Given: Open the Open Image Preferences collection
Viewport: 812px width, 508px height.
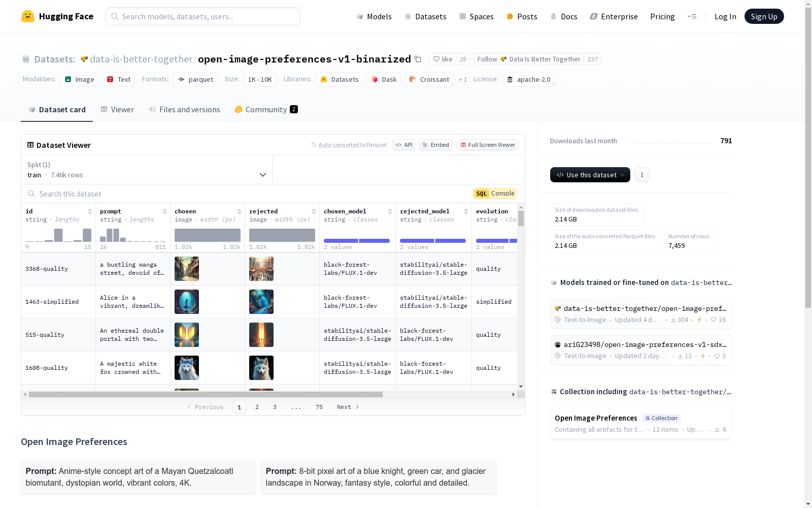Looking at the screenshot, I should point(641,423).
